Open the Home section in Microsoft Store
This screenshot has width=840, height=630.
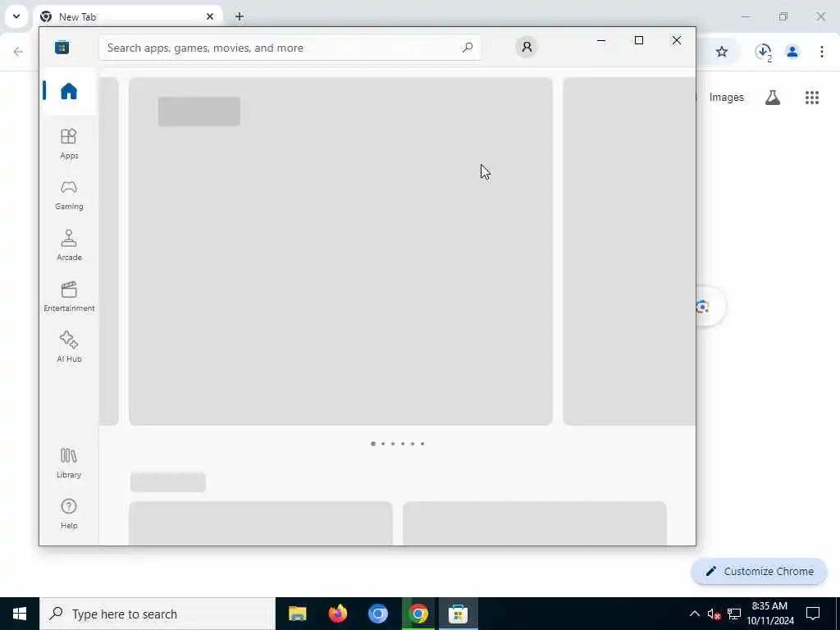click(69, 91)
